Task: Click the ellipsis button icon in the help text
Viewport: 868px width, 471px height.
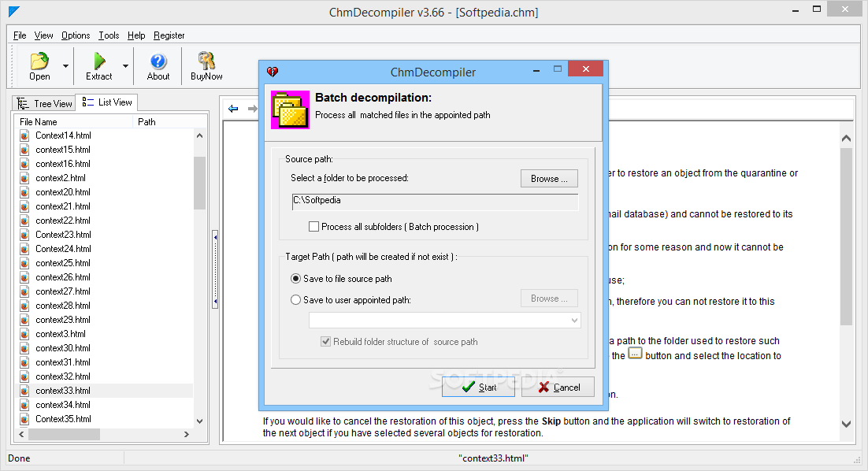Action: (636, 353)
